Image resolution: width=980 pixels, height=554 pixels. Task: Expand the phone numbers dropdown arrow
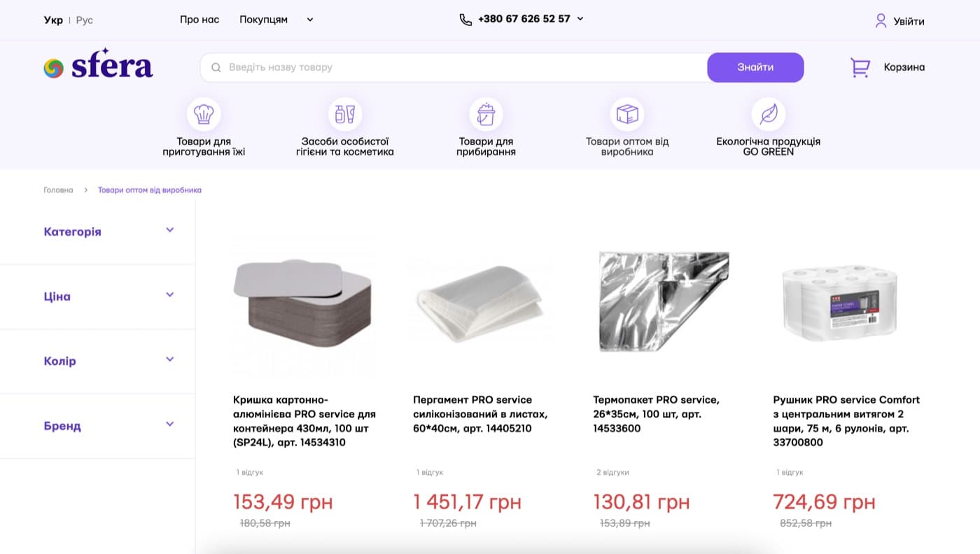click(580, 19)
